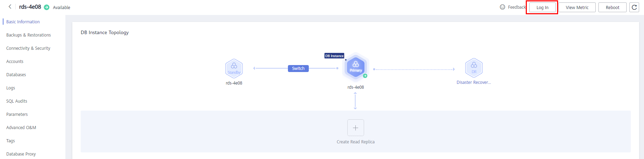The image size is (644, 159).
Task: Click the DR disaster recovery hexagon icon
Action: click(x=474, y=67)
